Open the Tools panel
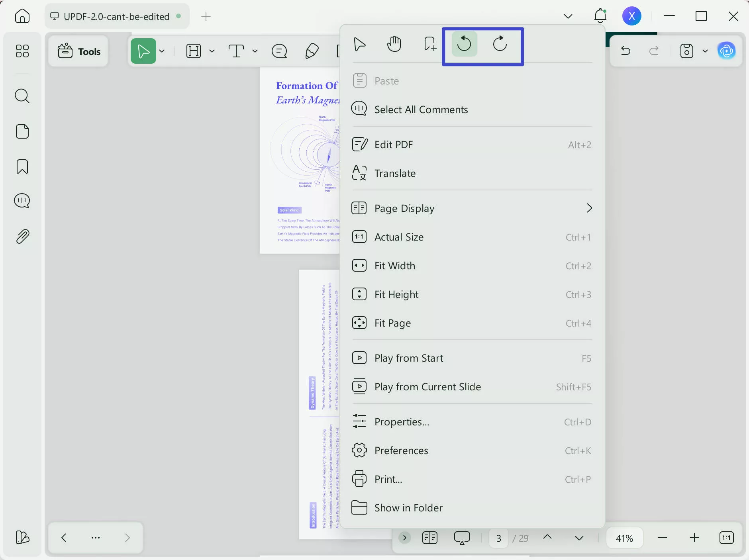749x560 pixels. (78, 51)
